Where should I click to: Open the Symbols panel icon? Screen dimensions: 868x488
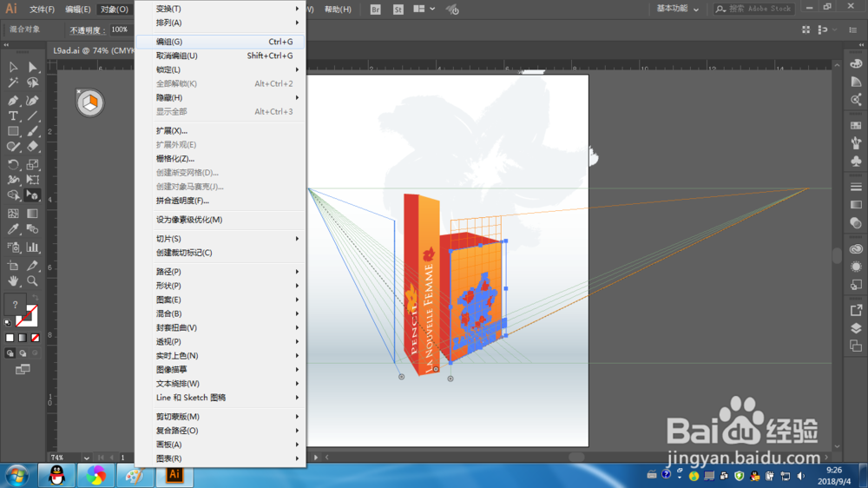tap(856, 161)
